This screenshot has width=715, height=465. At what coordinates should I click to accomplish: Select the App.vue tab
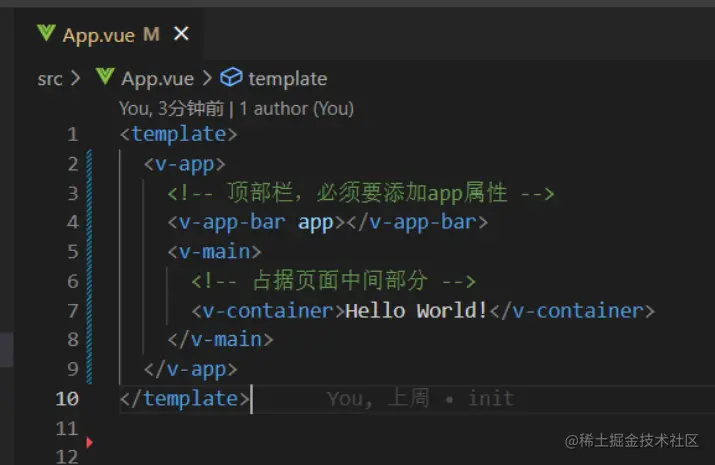[111, 34]
